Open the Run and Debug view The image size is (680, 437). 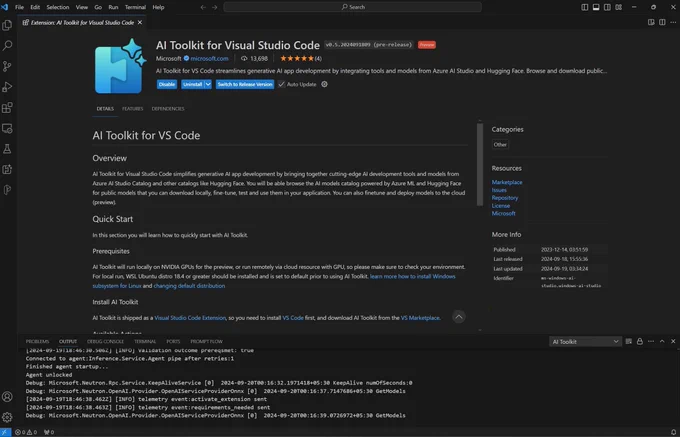[x=7, y=87]
